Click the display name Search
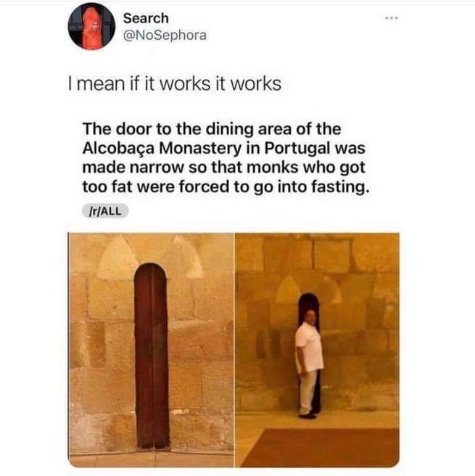The image size is (475, 476). pos(146,18)
